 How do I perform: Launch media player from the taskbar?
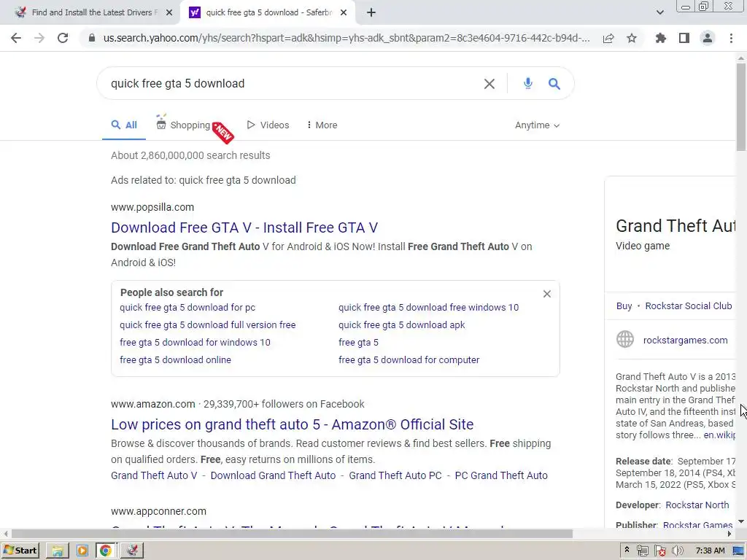[82, 551]
